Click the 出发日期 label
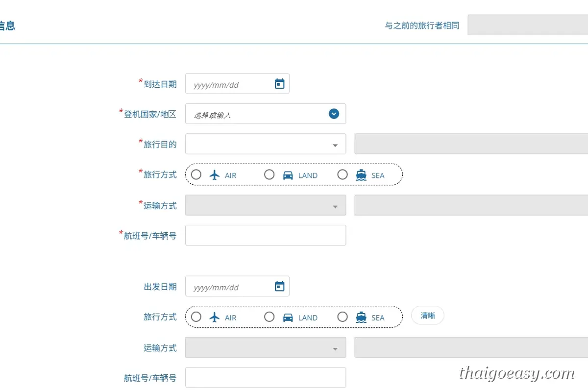 (160, 287)
